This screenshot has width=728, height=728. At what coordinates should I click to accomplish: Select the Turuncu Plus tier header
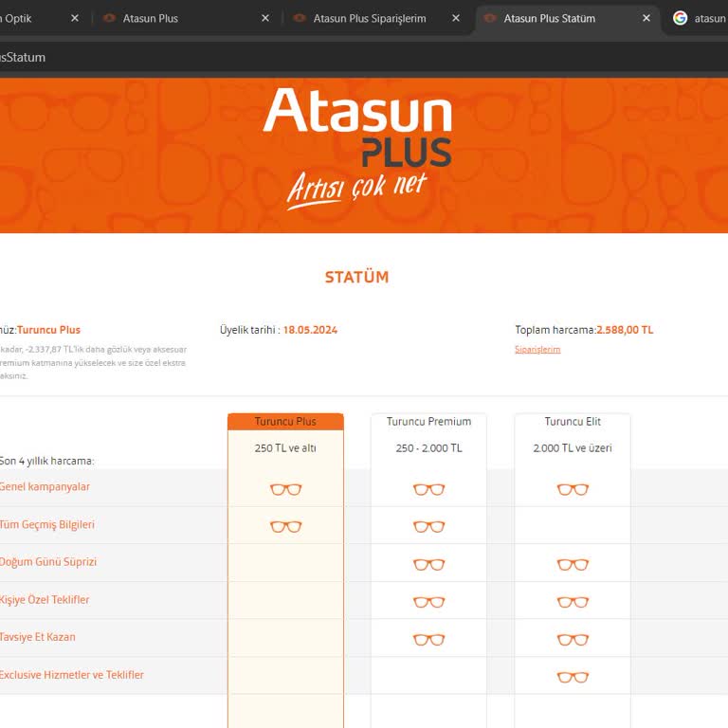(285, 422)
